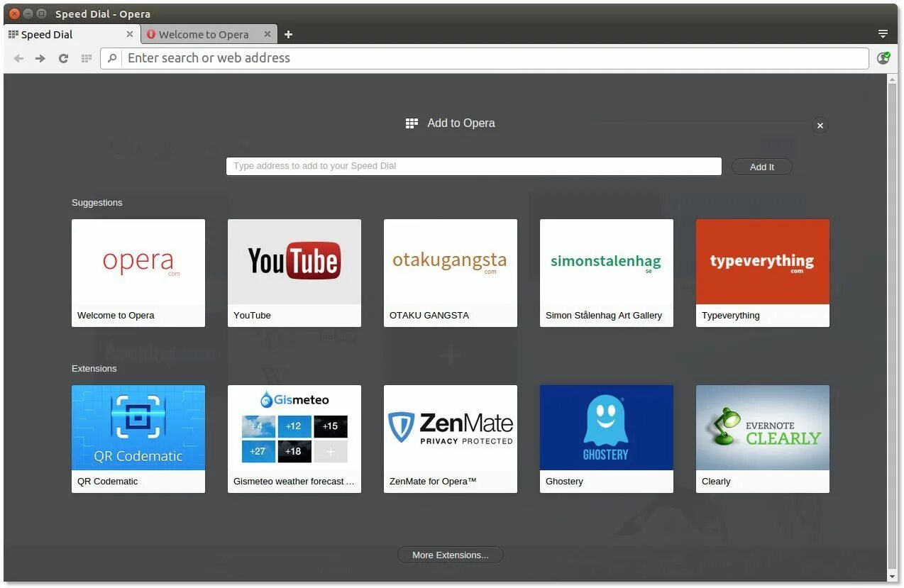904x588 pixels.
Task: Click 'Simon Stålenhag Art Gallery' caption
Action: (604, 316)
